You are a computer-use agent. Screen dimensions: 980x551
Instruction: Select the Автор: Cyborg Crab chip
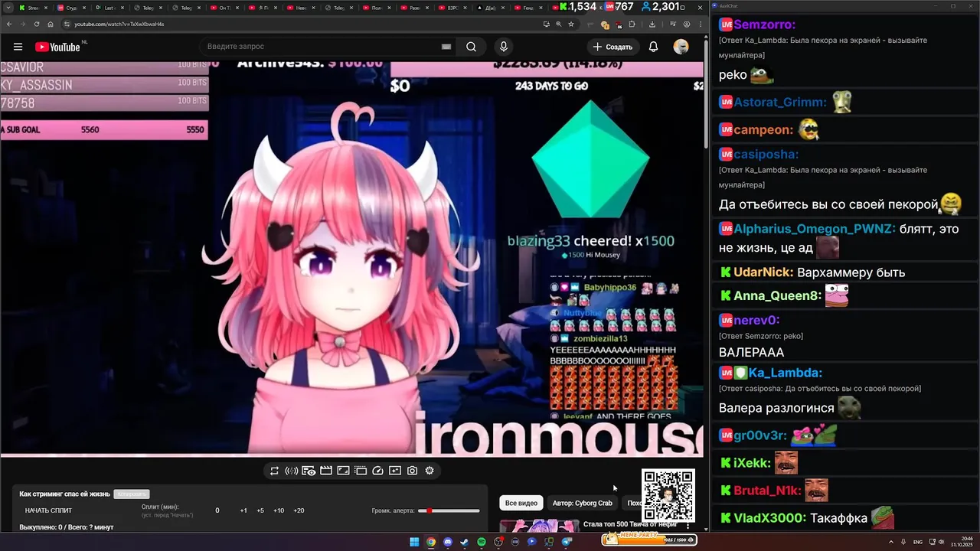tap(583, 503)
